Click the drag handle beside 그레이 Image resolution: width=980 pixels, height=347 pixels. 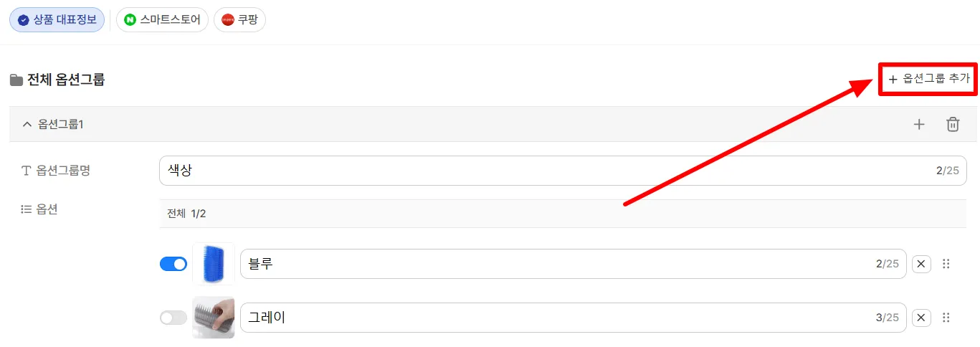click(946, 318)
